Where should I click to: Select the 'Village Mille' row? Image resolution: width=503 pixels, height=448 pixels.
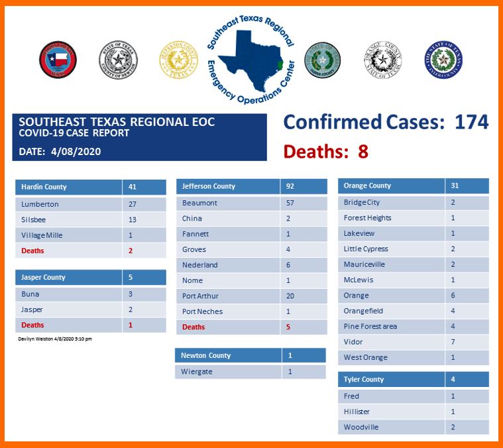91,235
